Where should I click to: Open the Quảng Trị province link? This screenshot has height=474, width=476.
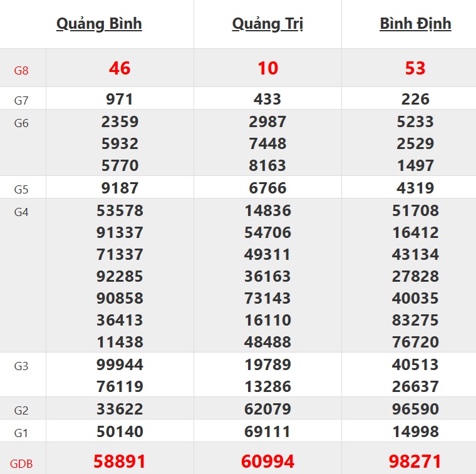(x=267, y=24)
